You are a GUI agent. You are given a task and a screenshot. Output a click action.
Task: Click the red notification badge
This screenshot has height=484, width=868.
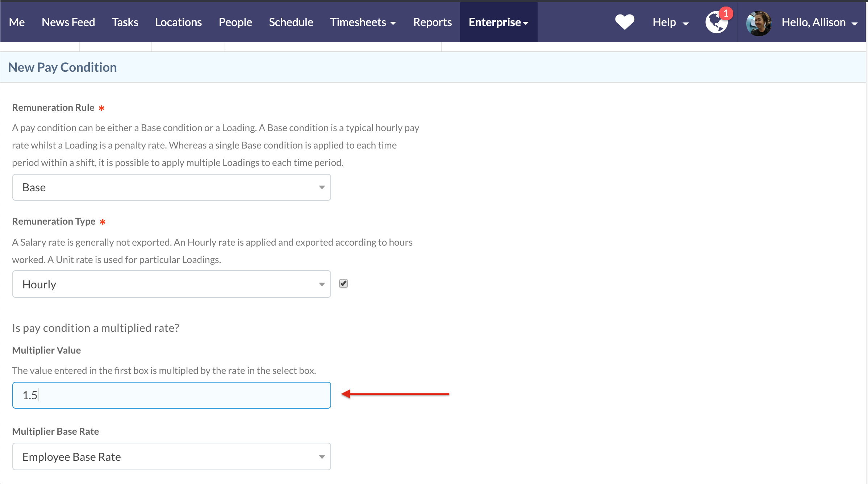726,13
